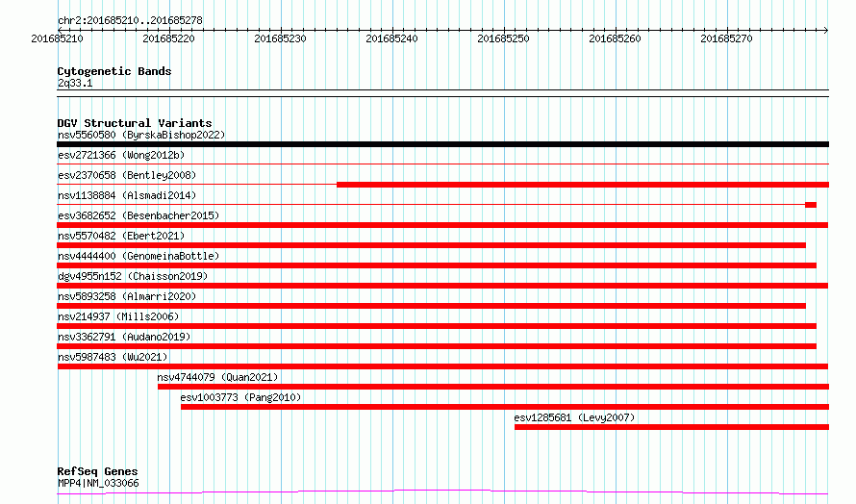Select variant label esv2370658 (Bentley2008)
Screen dimensions: 856x504
click(127, 175)
